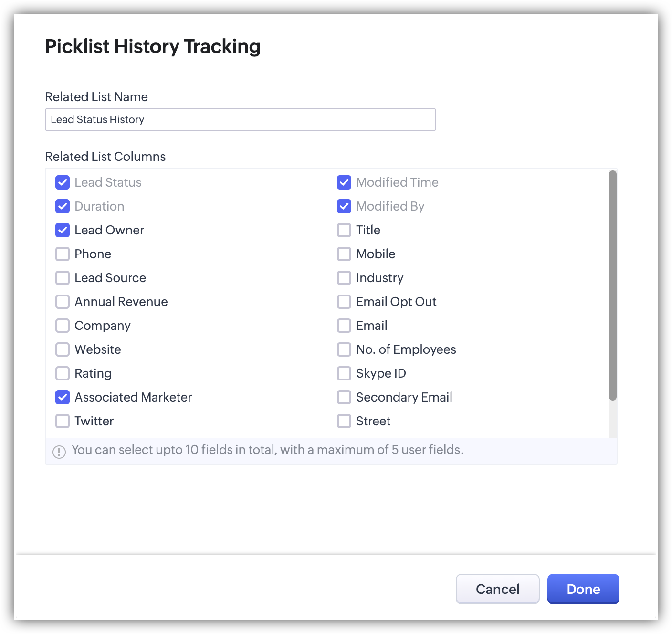Check the Email Opt Out checkbox
Viewport: 672px width, 634px height.
344,302
